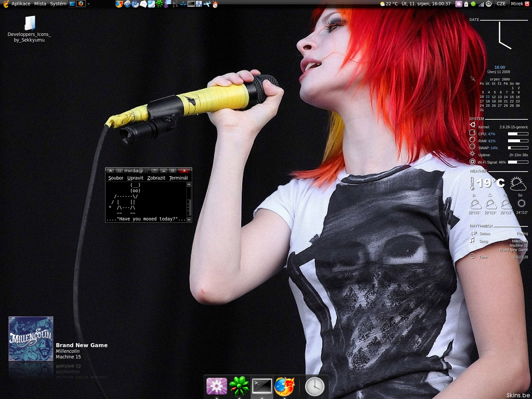
Task: Open the blue document launcher in top panel
Action: [151, 4]
